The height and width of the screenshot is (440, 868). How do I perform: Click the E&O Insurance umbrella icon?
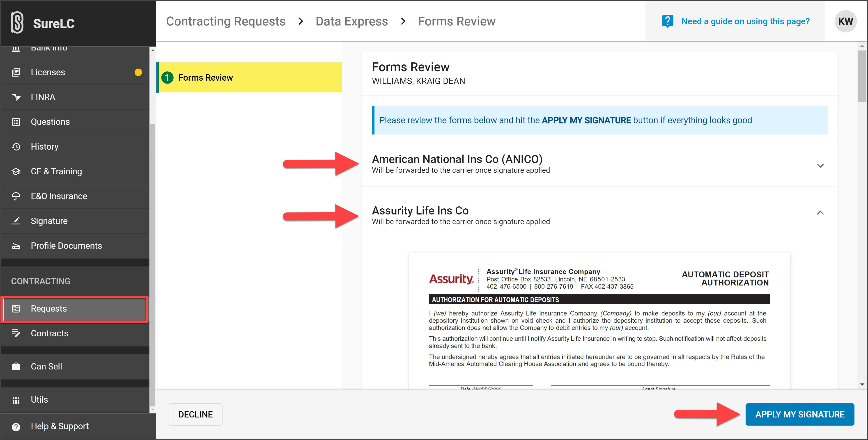pyautogui.click(x=16, y=196)
